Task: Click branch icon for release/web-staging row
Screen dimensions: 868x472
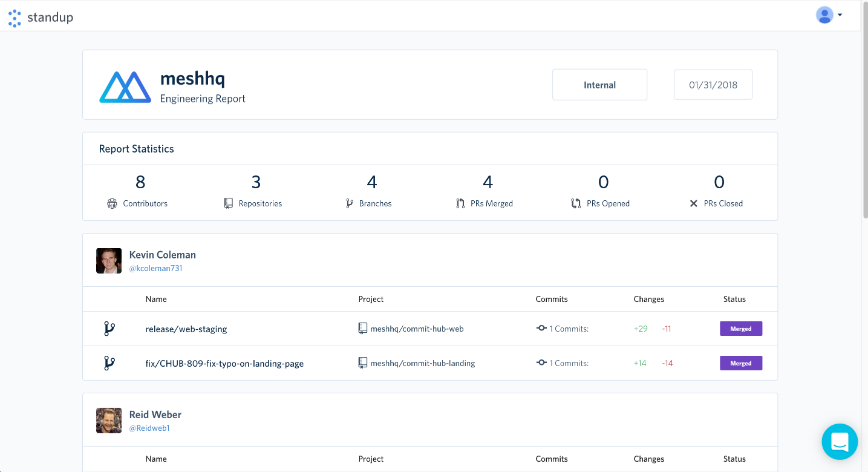Action: coord(109,329)
